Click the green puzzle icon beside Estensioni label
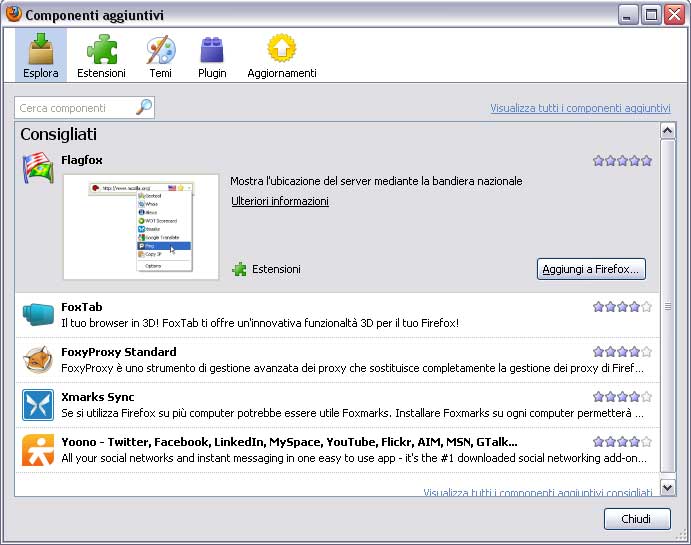The image size is (691, 545). [x=239, y=269]
